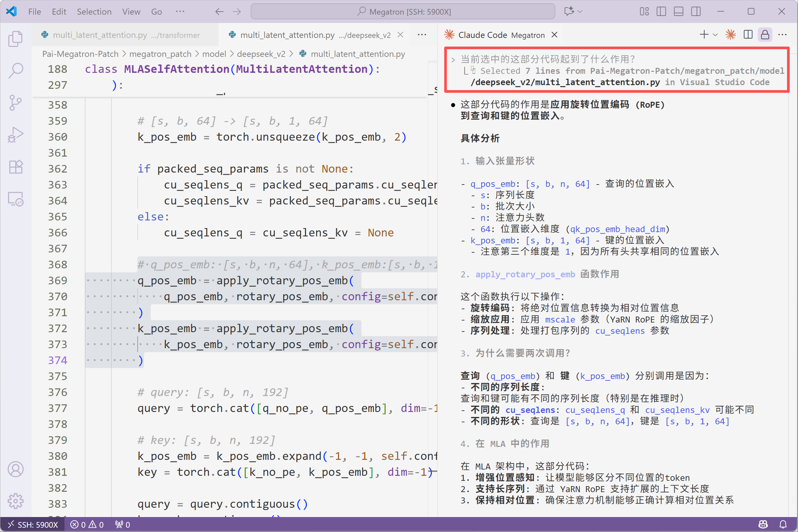Open the View menu
Viewport: 798px width, 532px height.
[131, 12]
